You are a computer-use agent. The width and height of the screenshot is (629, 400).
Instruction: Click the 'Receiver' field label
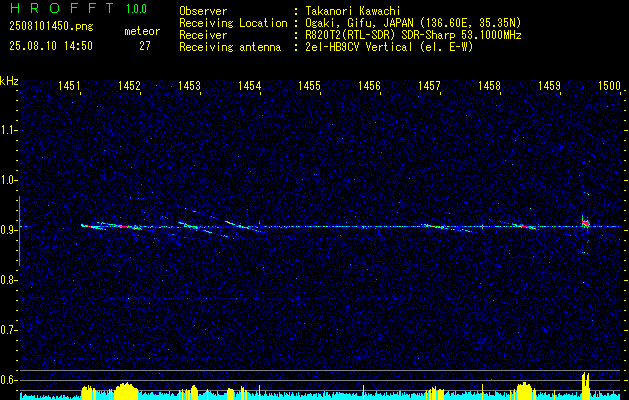(203, 35)
